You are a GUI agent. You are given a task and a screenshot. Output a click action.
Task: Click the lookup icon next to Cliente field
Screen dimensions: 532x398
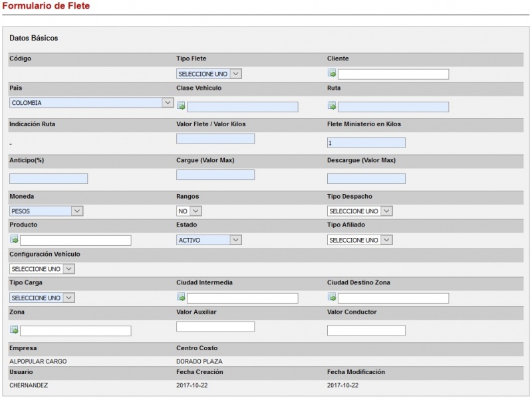point(332,74)
